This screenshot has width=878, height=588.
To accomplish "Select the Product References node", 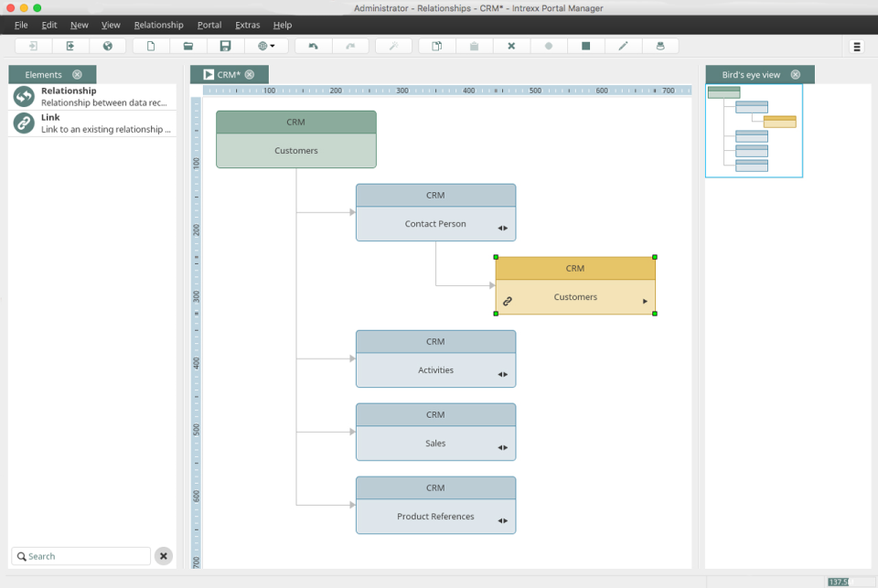I will tap(435, 505).
